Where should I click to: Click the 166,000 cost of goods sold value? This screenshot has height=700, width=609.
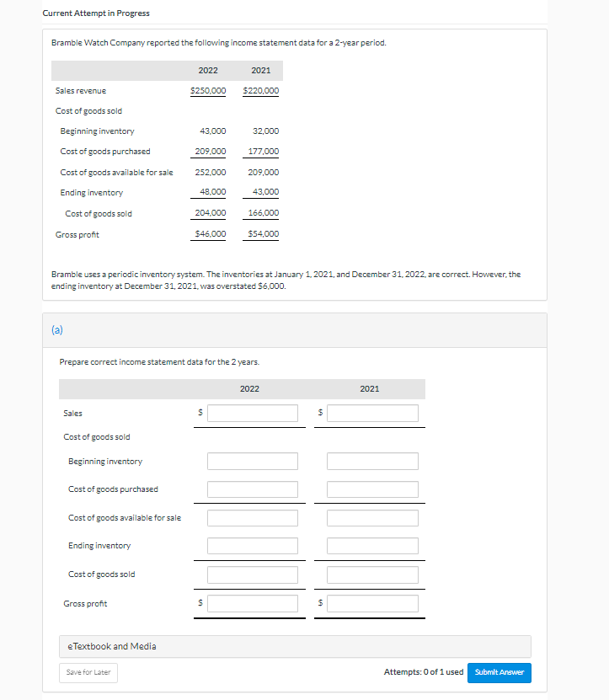(x=264, y=213)
